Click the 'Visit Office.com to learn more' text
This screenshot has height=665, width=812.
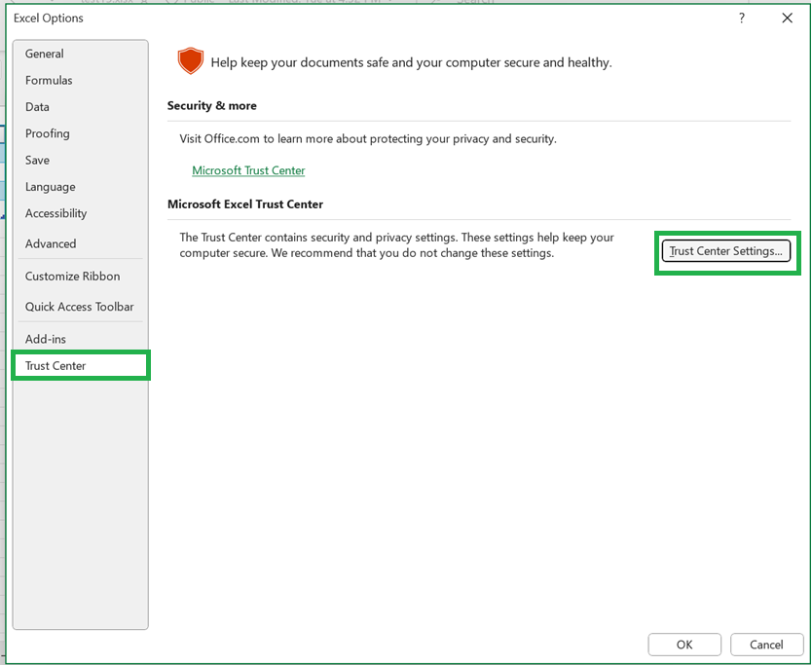tap(368, 139)
